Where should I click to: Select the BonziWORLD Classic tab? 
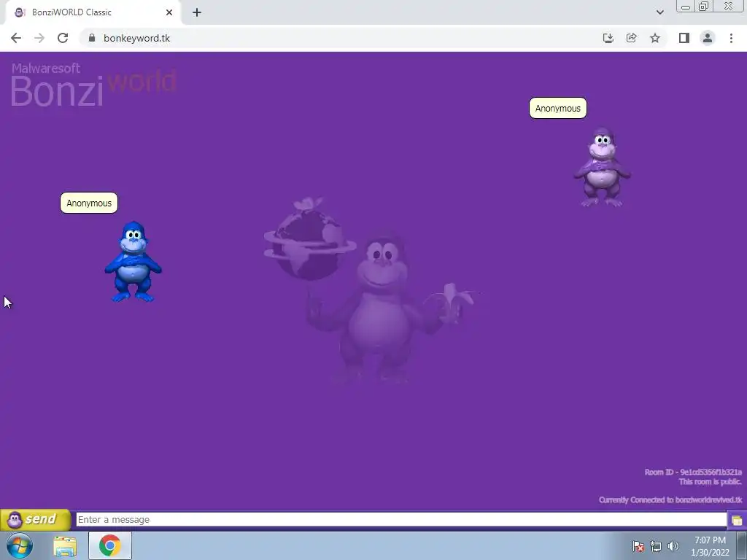(x=93, y=12)
